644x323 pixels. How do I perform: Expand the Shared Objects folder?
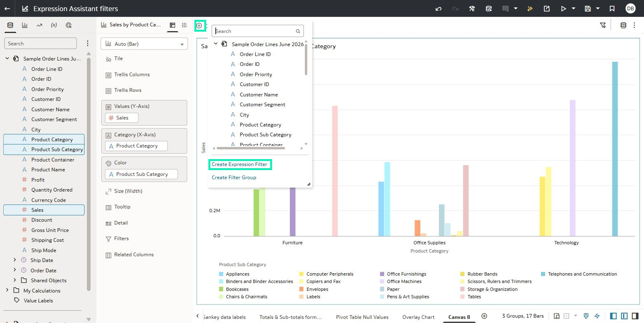click(x=15, y=280)
